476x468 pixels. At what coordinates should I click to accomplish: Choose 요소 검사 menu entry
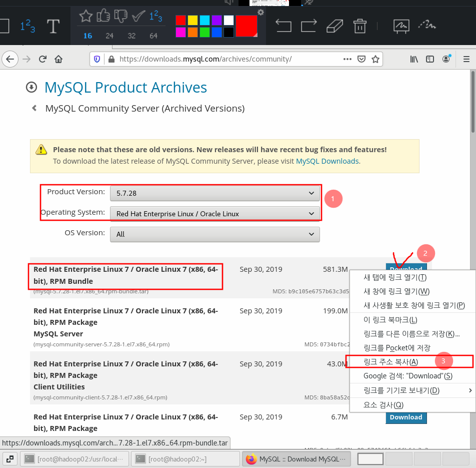412,405
